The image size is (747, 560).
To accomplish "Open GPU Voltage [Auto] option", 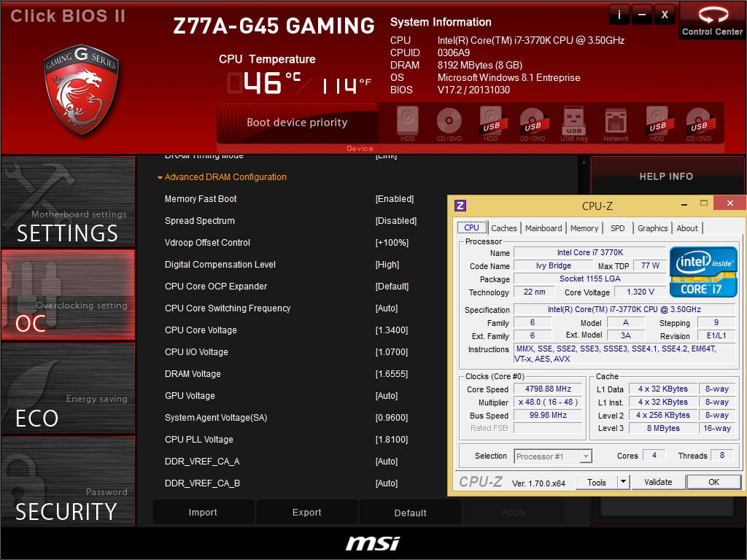I will 387,396.
